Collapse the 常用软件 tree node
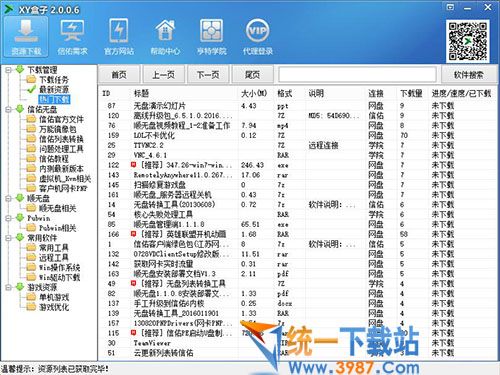The image size is (500, 375). click(9, 238)
